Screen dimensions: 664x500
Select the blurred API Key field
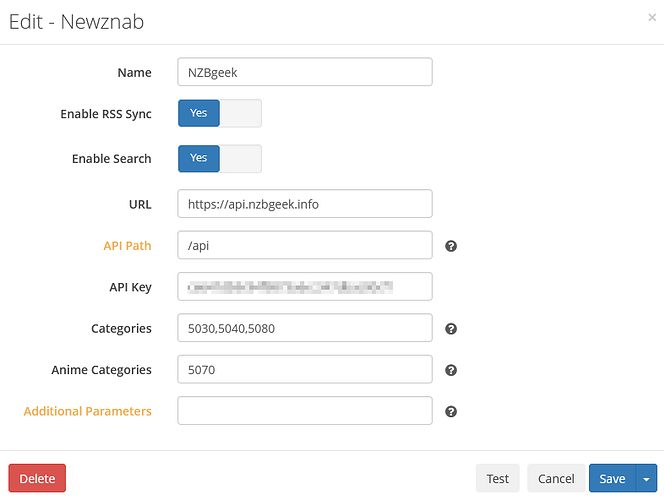click(x=304, y=287)
